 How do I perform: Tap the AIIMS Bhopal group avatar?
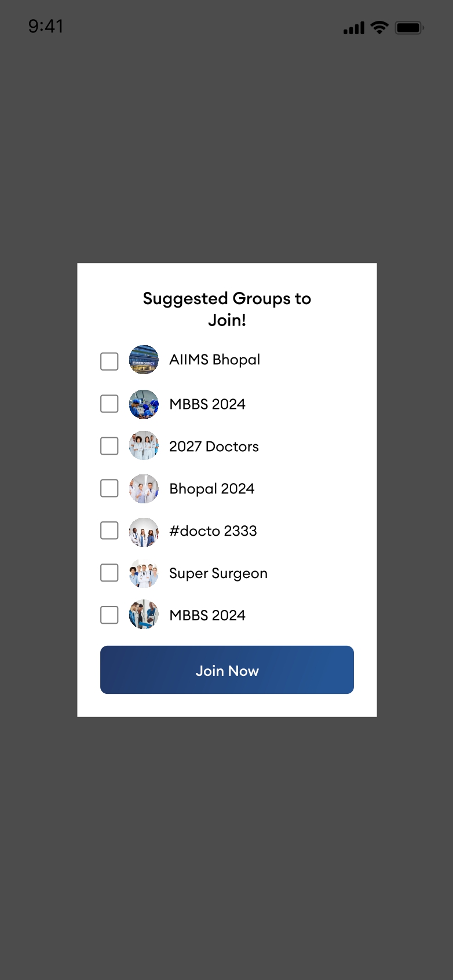[144, 360]
